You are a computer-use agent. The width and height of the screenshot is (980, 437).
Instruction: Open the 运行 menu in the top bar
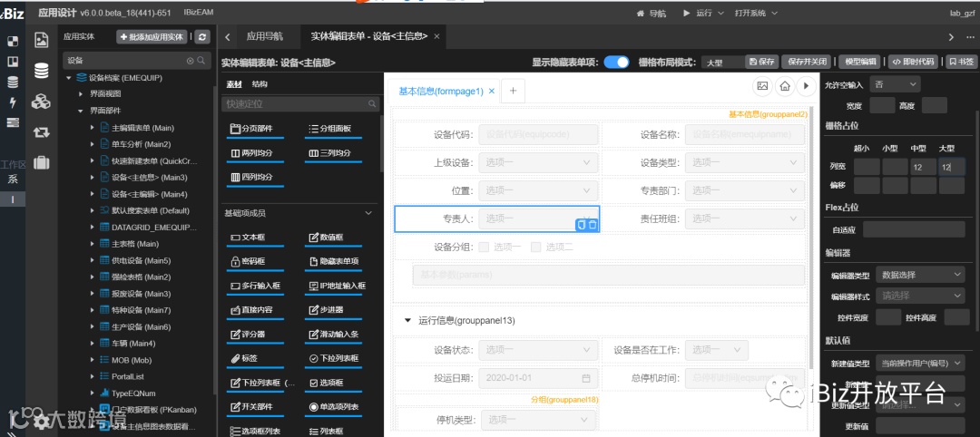tap(704, 13)
